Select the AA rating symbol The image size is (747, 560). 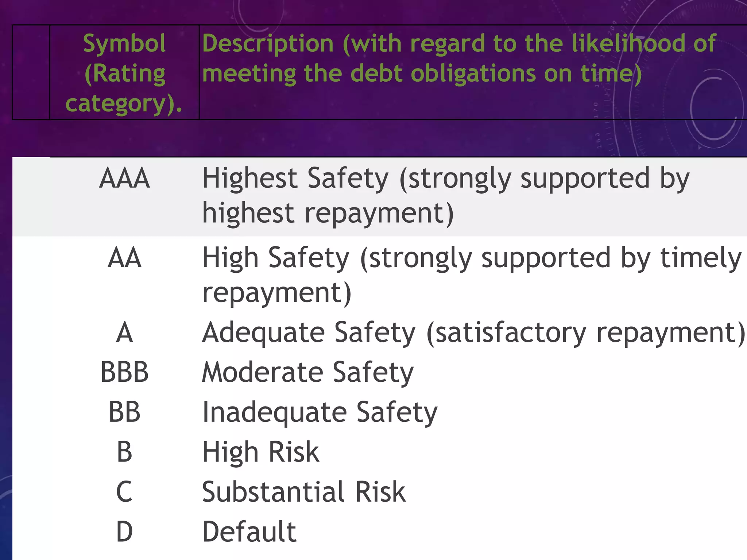pyautogui.click(x=124, y=258)
